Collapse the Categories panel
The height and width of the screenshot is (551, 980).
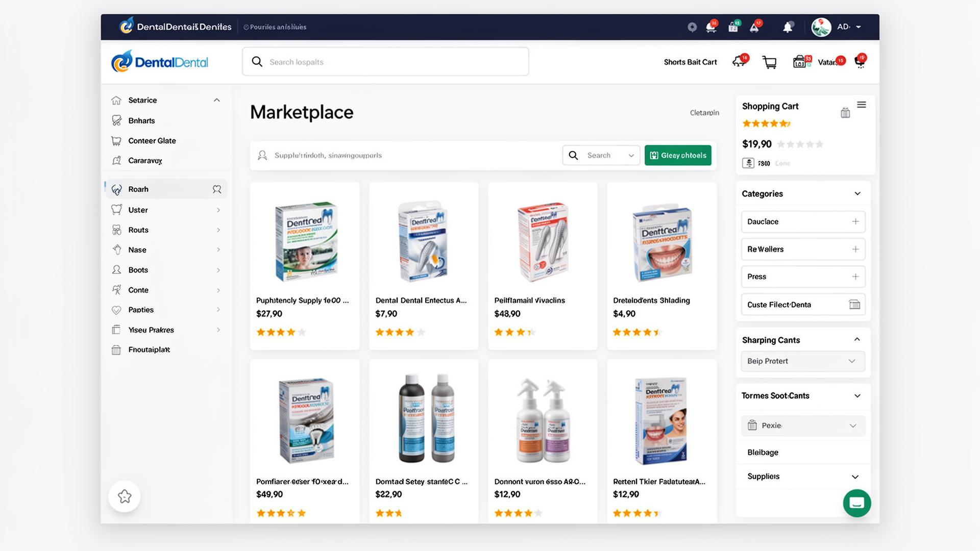click(857, 193)
